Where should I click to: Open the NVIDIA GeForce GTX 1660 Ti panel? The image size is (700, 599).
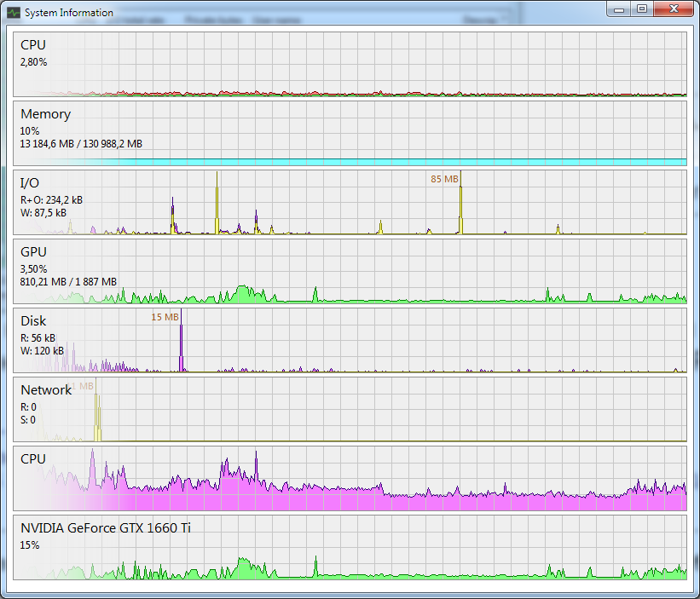(106, 528)
